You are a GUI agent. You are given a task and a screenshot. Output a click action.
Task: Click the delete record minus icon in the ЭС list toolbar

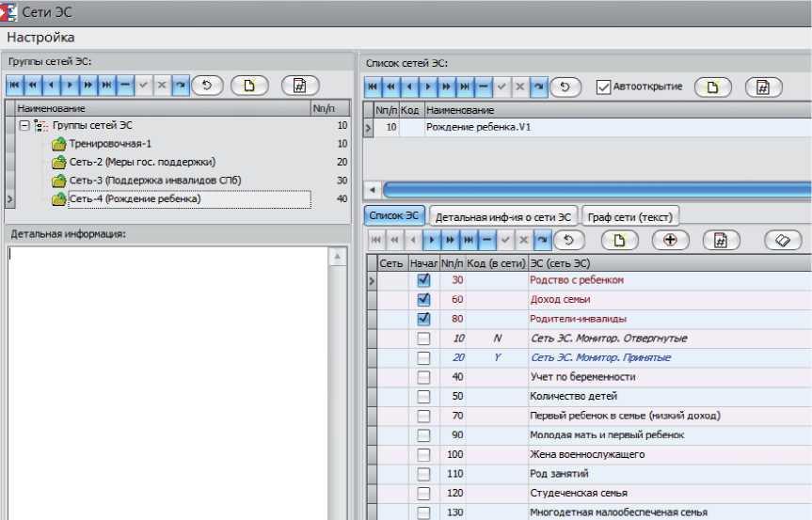pyautogui.click(x=483, y=240)
